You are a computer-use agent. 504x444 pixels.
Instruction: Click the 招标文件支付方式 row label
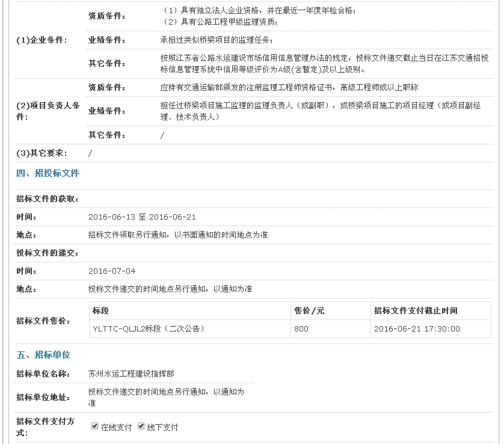pos(46,427)
